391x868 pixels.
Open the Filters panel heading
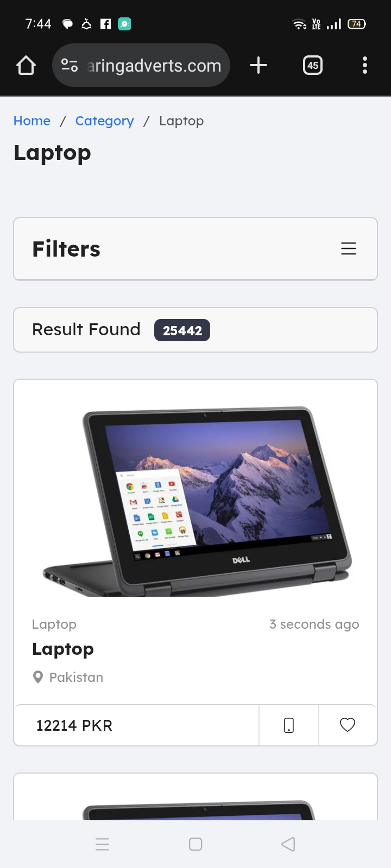click(x=66, y=249)
